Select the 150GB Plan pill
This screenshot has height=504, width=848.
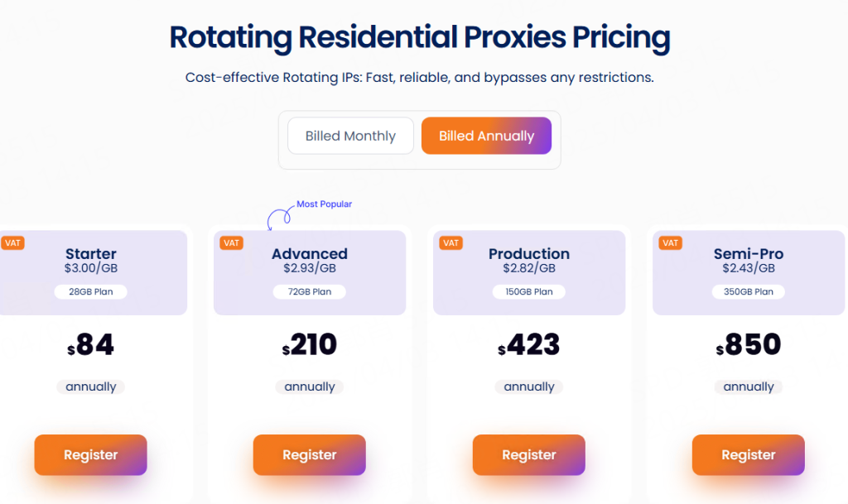(528, 291)
